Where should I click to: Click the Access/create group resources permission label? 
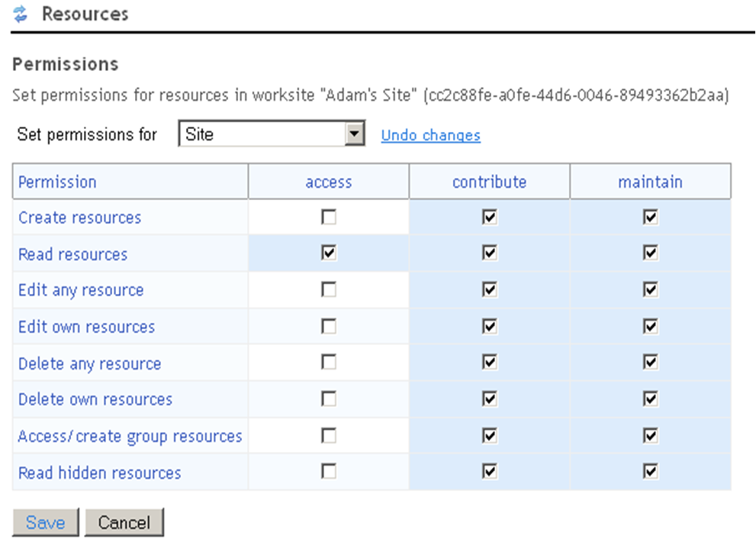coord(130,436)
